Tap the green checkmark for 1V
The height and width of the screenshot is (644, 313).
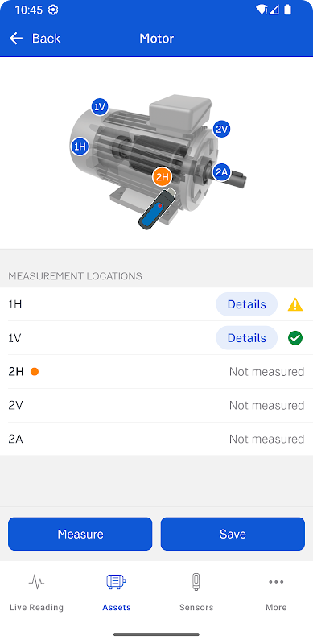pos(295,338)
